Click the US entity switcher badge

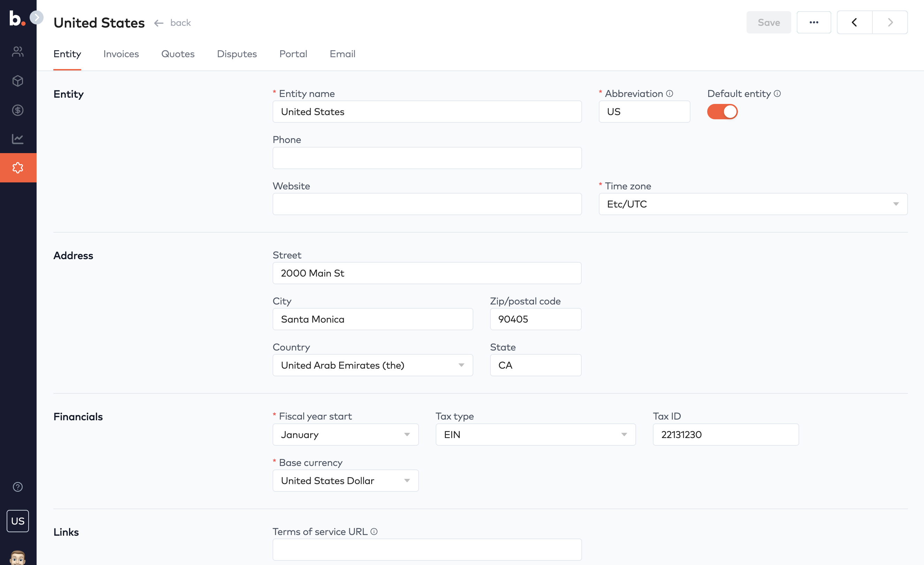(x=18, y=521)
